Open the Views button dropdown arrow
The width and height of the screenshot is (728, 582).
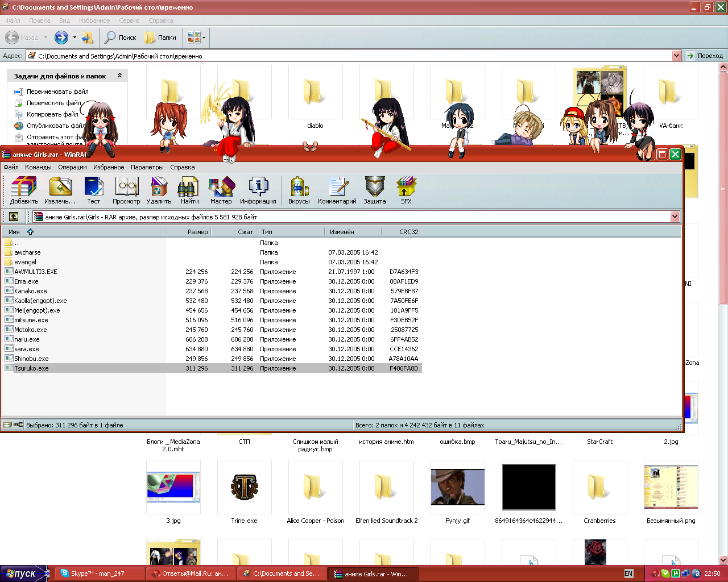coord(204,38)
